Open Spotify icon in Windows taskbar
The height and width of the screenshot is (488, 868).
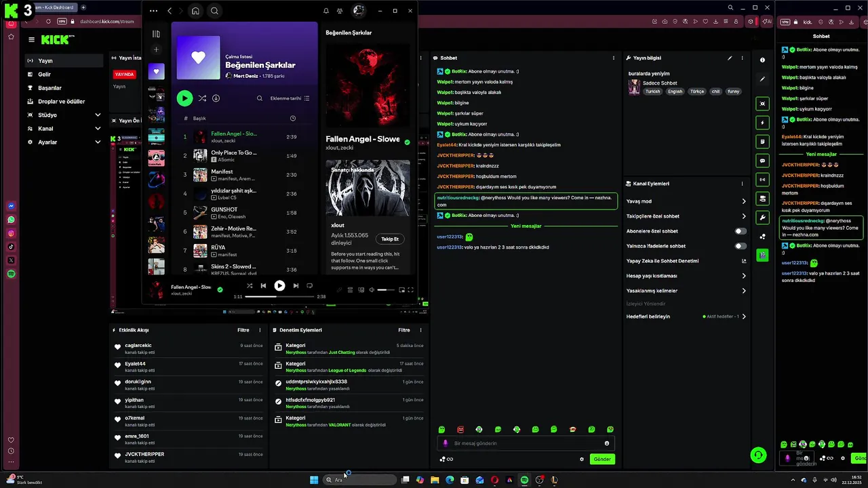click(524, 480)
